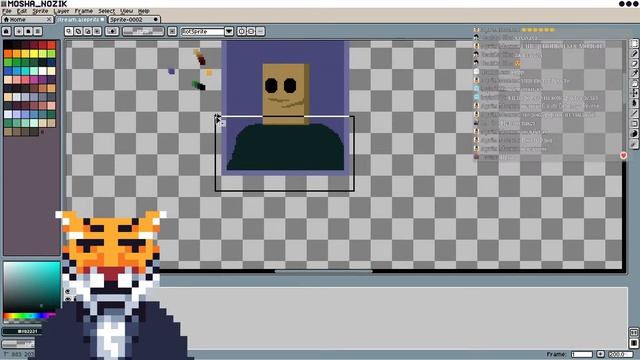
Task: Select the Line tool
Action: 634,113
